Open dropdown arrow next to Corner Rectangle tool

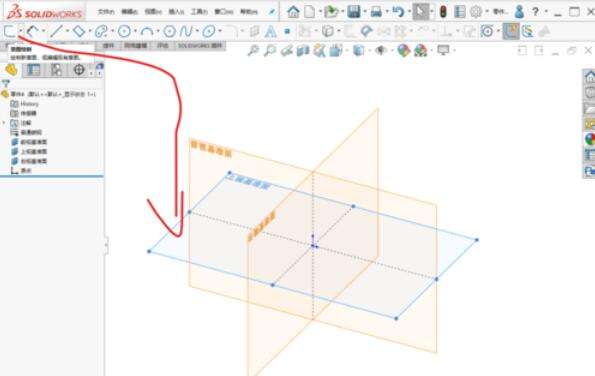coord(20,31)
